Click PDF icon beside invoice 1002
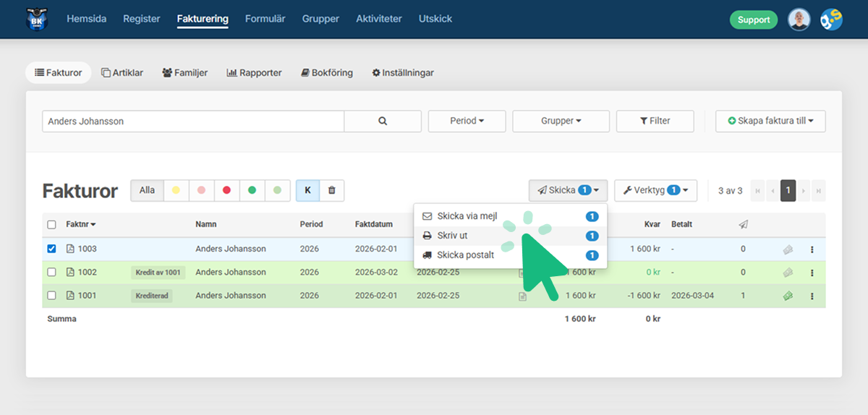This screenshot has width=868, height=415. (70, 273)
